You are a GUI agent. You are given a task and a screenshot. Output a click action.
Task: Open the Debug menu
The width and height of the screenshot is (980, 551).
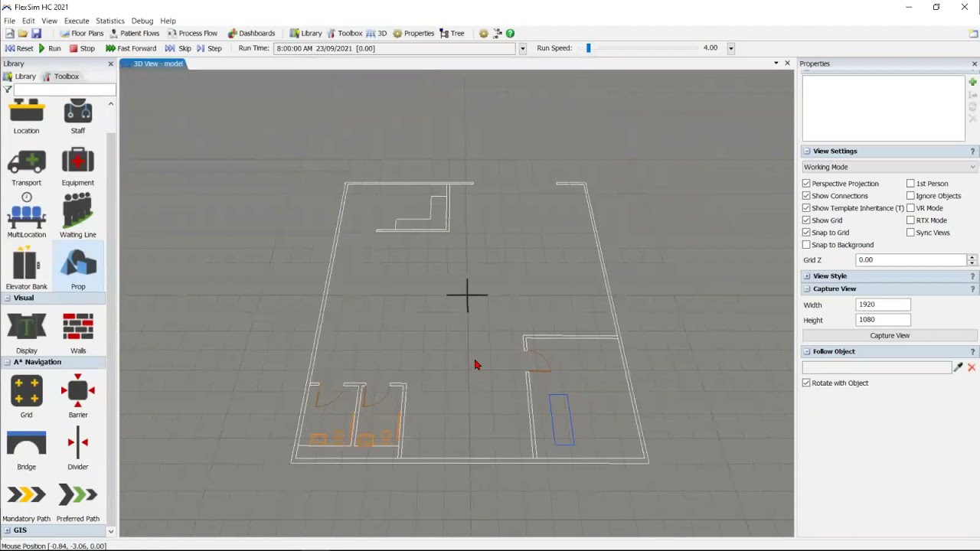pyautogui.click(x=142, y=21)
